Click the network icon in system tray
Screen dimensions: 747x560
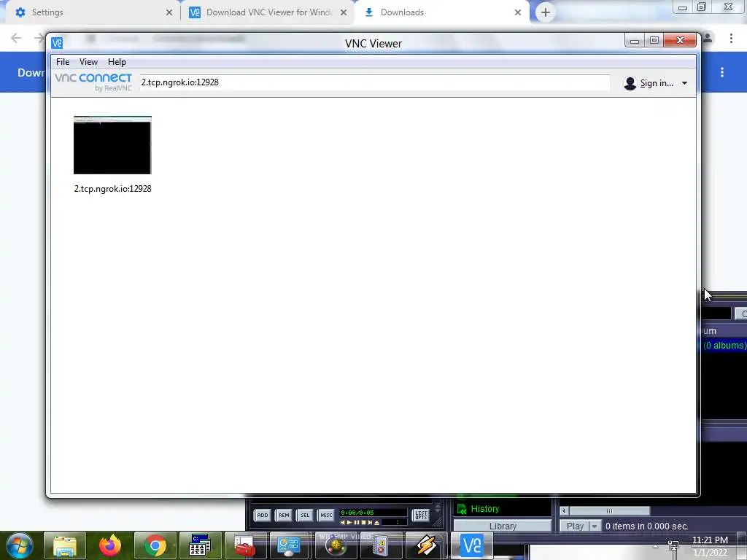[673, 545]
